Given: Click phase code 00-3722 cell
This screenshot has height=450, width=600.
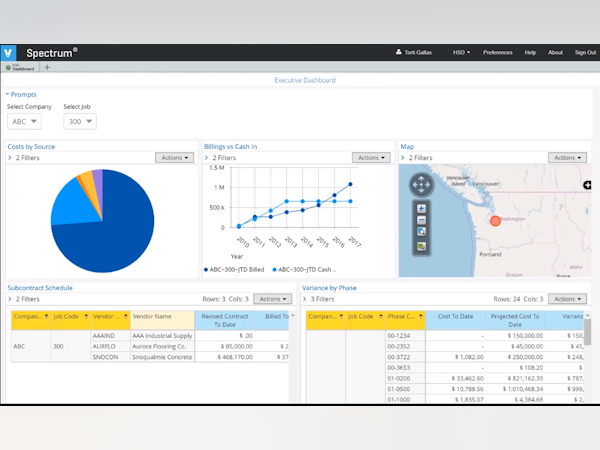Looking at the screenshot, I should tap(405, 357).
